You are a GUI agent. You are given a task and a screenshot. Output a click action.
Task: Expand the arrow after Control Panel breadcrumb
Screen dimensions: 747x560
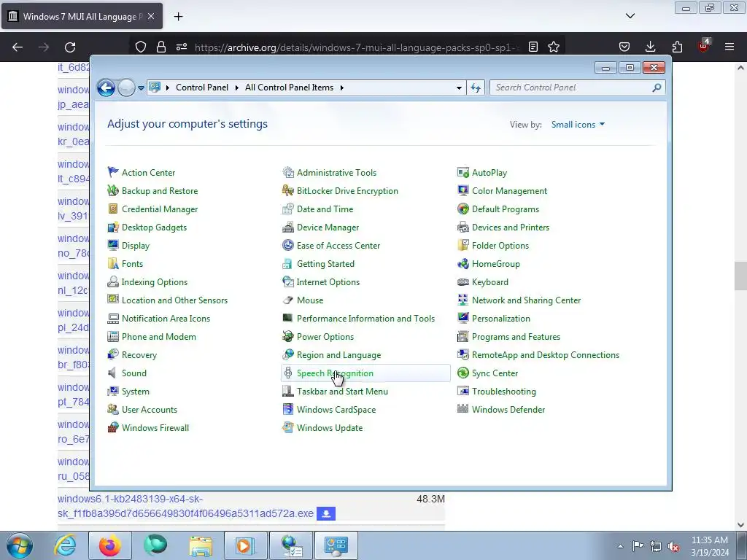click(237, 87)
